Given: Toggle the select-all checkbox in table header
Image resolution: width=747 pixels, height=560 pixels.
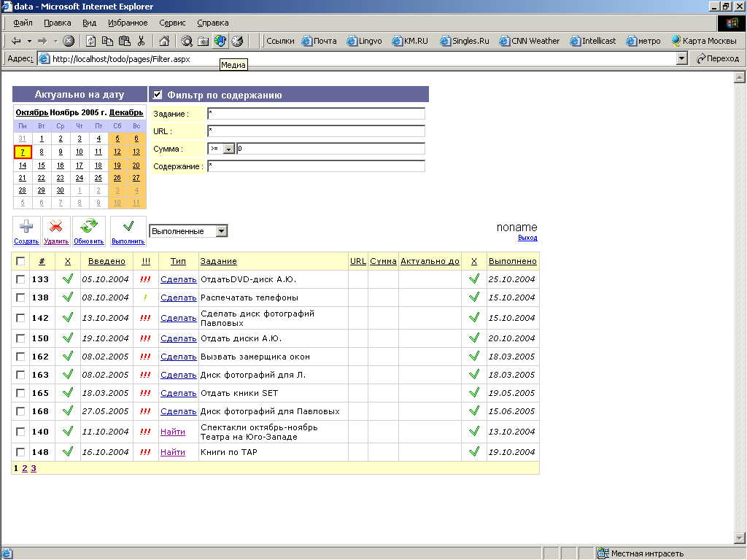Looking at the screenshot, I should (20, 261).
